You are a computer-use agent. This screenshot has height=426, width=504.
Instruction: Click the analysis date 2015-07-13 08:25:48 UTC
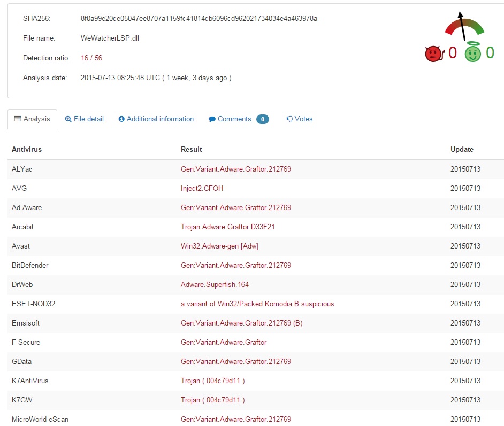coord(120,78)
